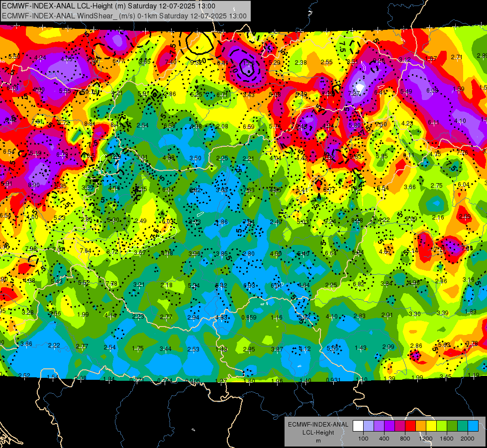Choose the teal legend color swatch
This screenshot has width=487, height=448.
point(463,426)
